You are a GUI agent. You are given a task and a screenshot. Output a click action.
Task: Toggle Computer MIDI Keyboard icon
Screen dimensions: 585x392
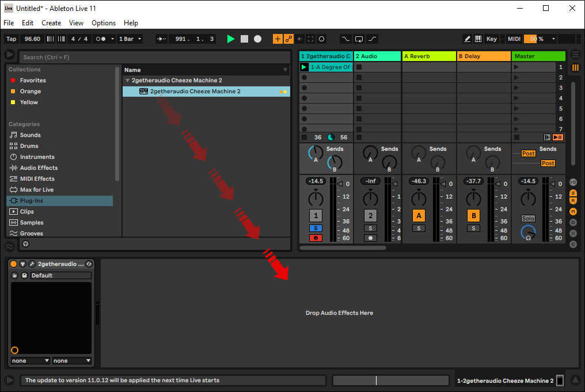coord(478,39)
